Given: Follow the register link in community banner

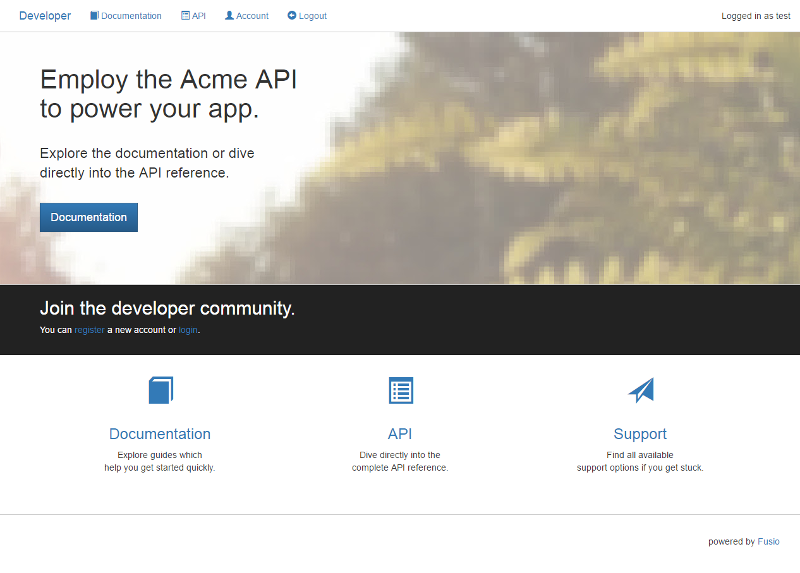Looking at the screenshot, I should click(89, 330).
